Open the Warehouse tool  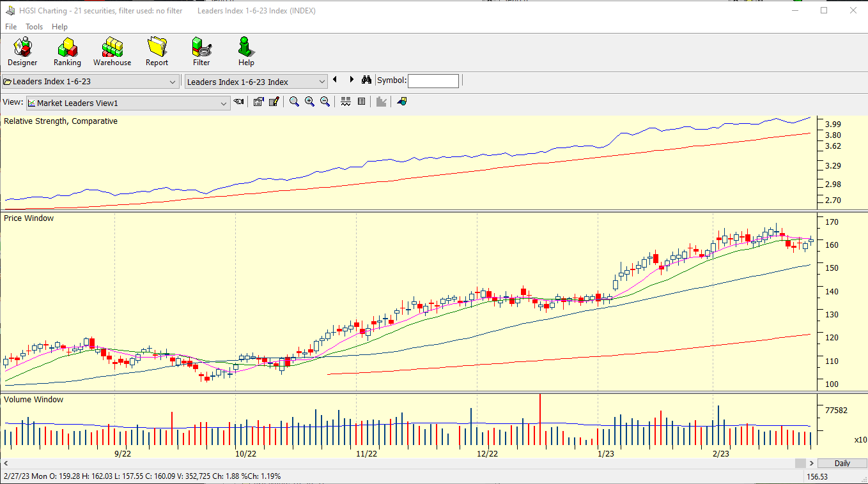pos(112,52)
